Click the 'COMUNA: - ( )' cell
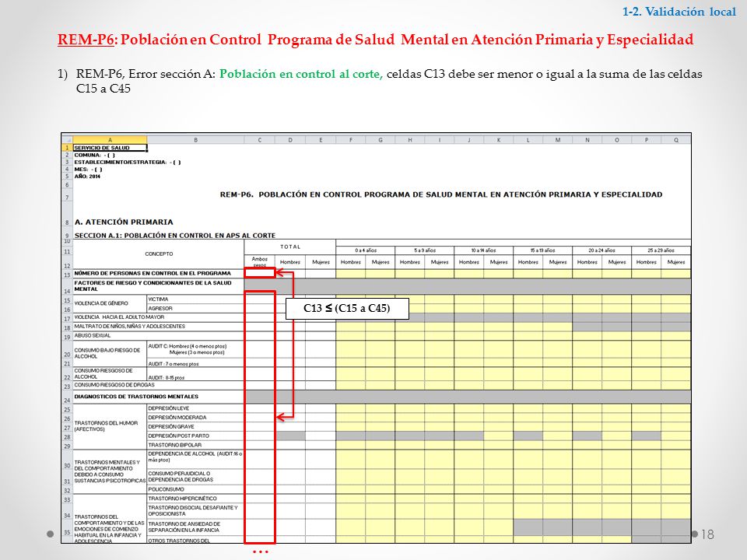Viewport: 747px width, 560px height. click(x=95, y=155)
